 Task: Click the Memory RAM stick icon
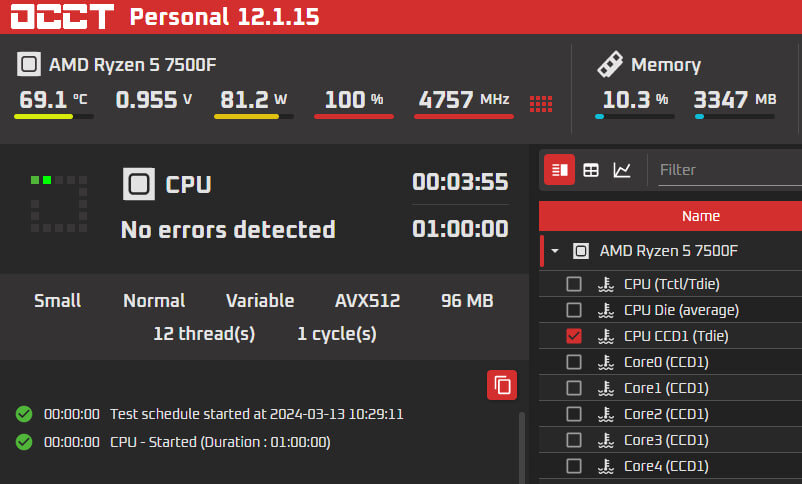click(610, 64)
